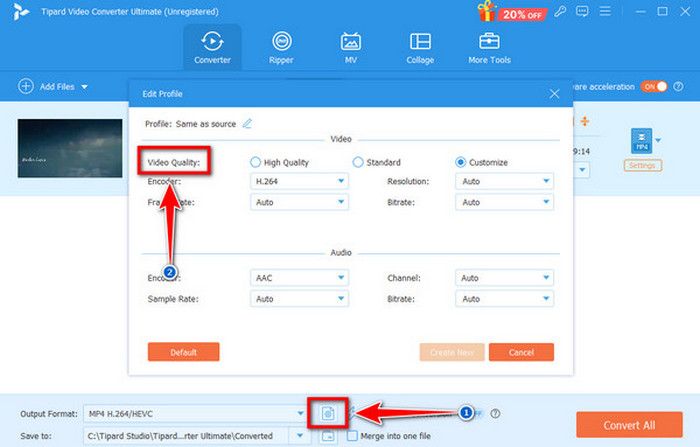Image resolution: width=700 pixels, height=447 pixels.
Task: Click the 20% OFF gift promotion icon
Action: 512,12
